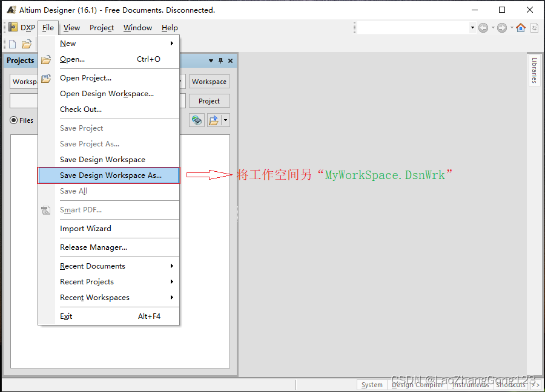Image resolution: width=545 pixels, height=392 pixels.
Task: Open the Window menu
Action: click(x=137, y=28)
